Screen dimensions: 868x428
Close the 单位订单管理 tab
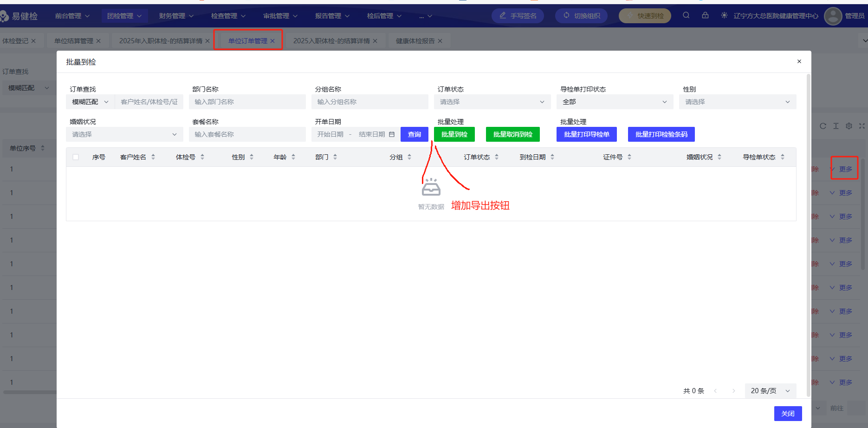click(x=272, y=41)
